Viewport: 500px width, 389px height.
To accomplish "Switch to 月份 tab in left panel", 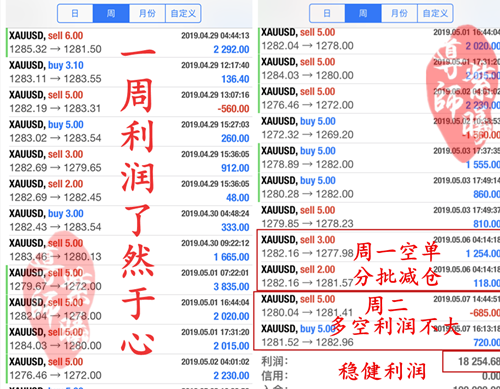I will (x=147, y=13).
